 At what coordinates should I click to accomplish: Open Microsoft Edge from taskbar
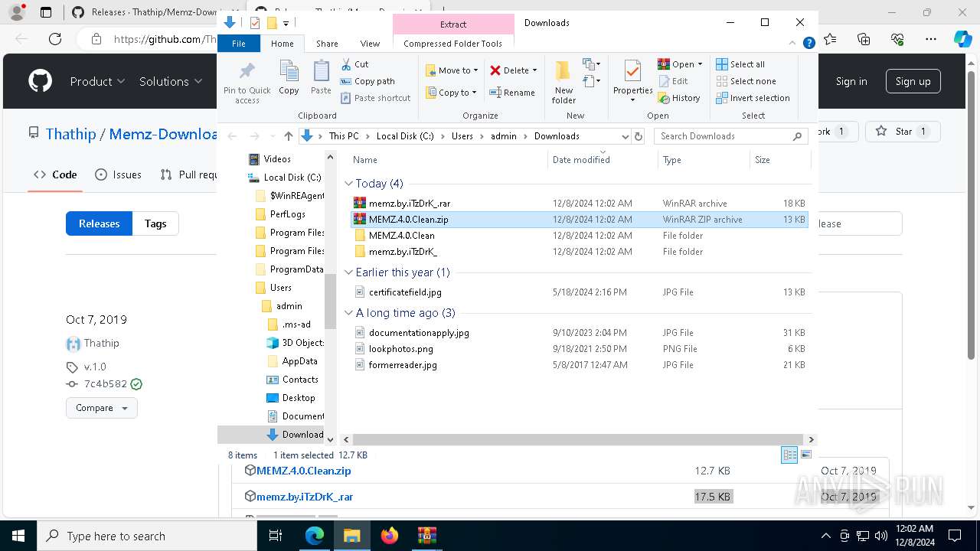coord(315,536)
